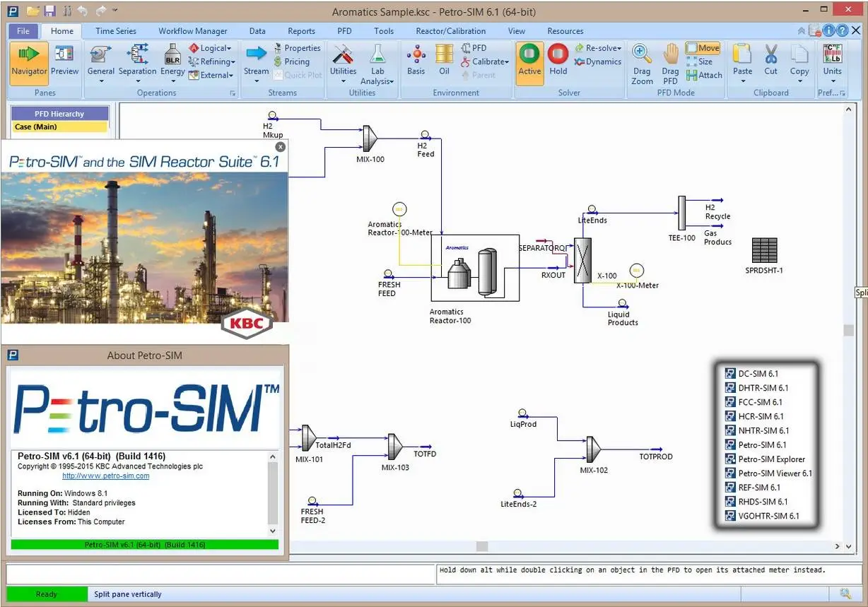
Task: Open Basis environment
Action: (x=416, y=60)
